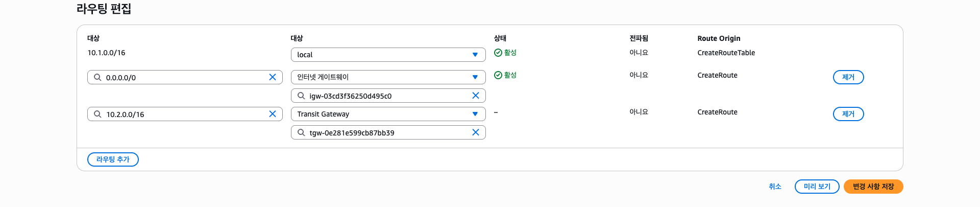Clear the tgw-0e281e599cb87bb39 target value
This screenshot has height=207, width=980.
click(476, 132)
